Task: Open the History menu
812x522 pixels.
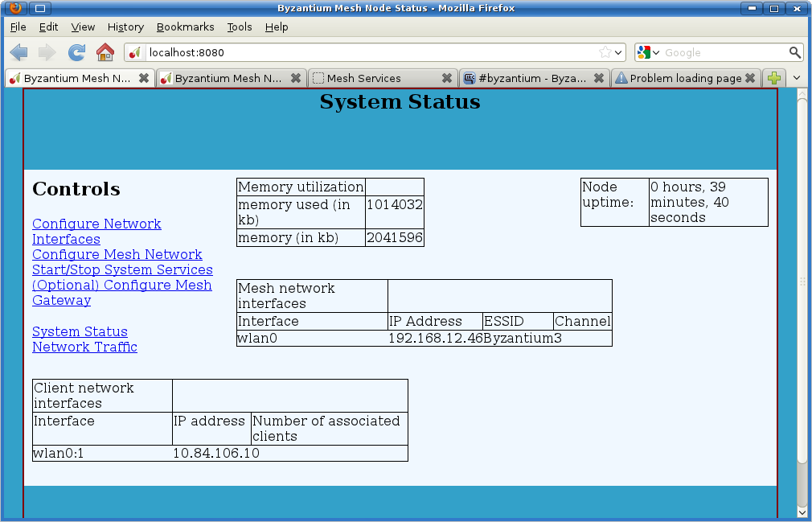Action: point(125,27)
